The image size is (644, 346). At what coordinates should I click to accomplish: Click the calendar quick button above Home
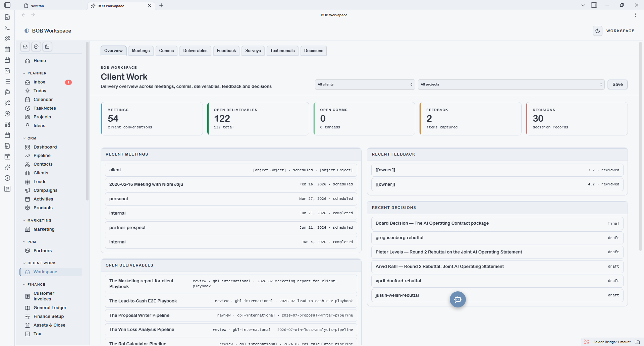pos(47,47)
